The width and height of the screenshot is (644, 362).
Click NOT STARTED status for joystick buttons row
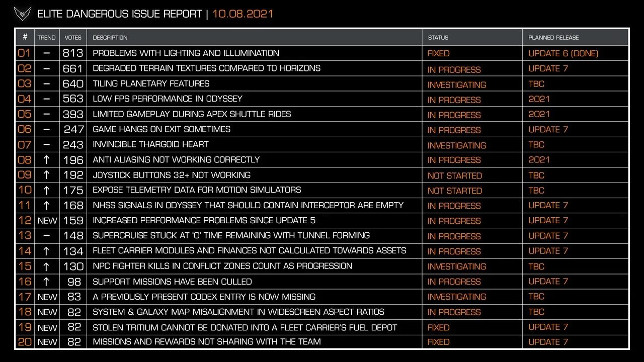455,175
